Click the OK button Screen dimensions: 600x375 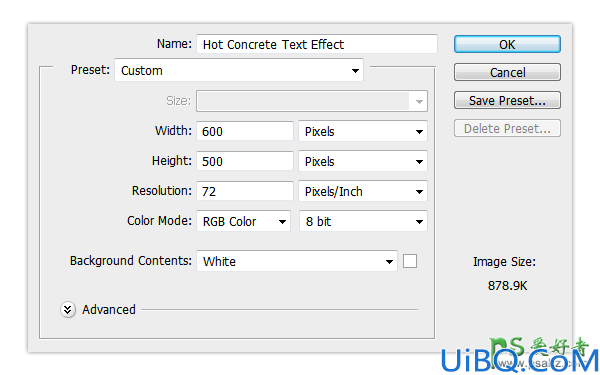[x=507, y=44]
